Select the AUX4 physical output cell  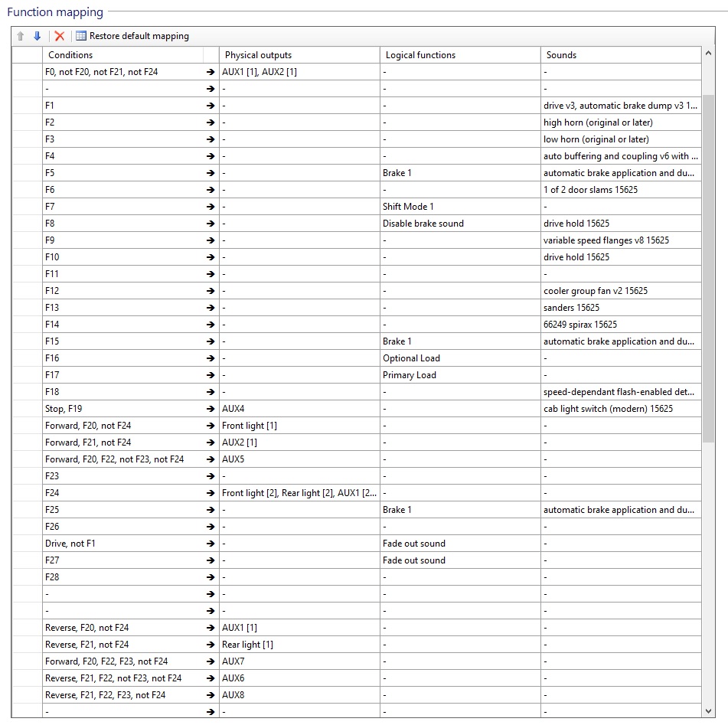[299, 409]
